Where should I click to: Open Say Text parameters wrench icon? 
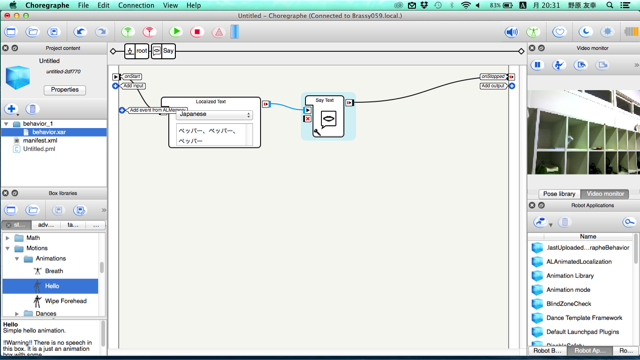[317, 132]
